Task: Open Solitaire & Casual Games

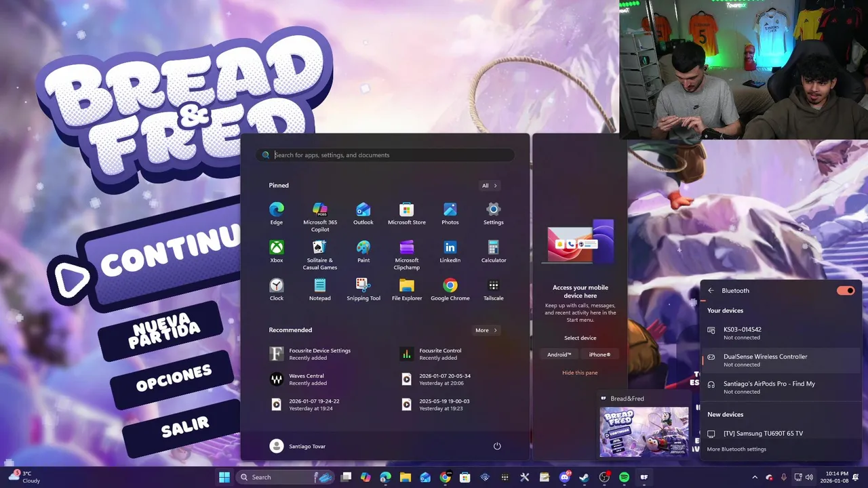Action: [320, 254]
